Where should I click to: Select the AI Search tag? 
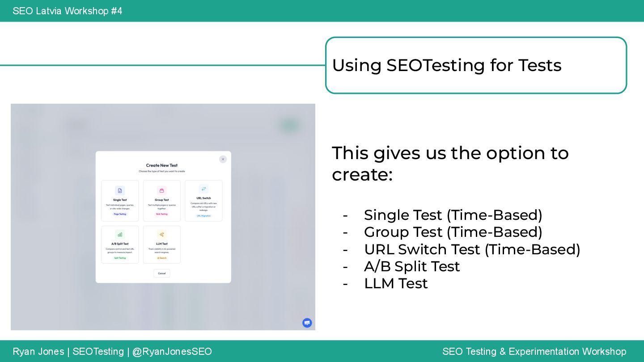(x=162, y=258)
